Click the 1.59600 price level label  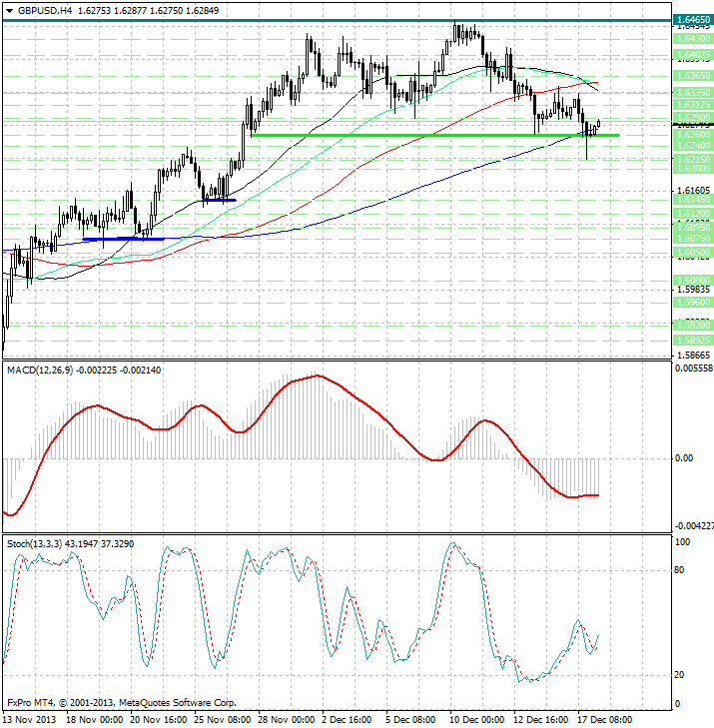pos(693,303)
